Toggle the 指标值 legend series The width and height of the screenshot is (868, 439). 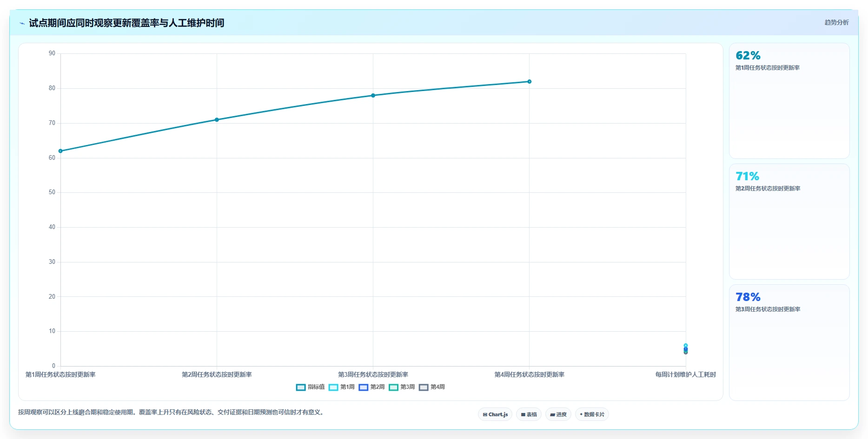[x=310, y=387]
